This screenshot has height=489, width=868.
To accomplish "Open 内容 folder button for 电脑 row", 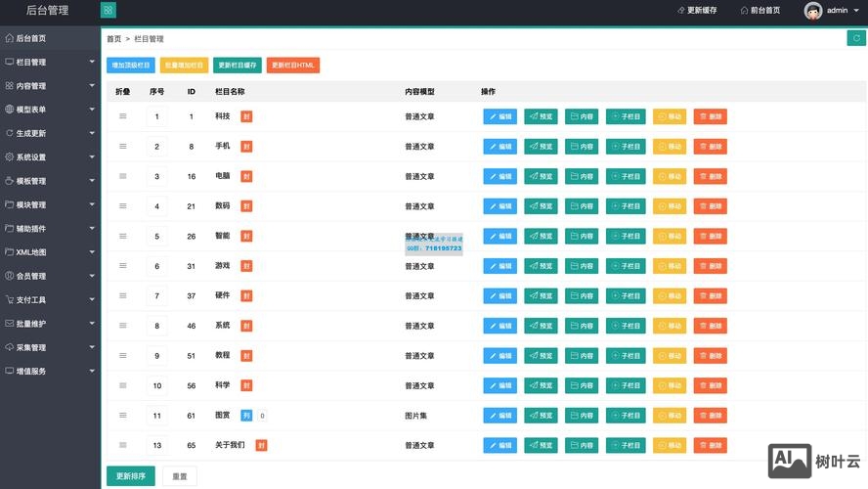I will pyautogui.click(x=582, y=177).
